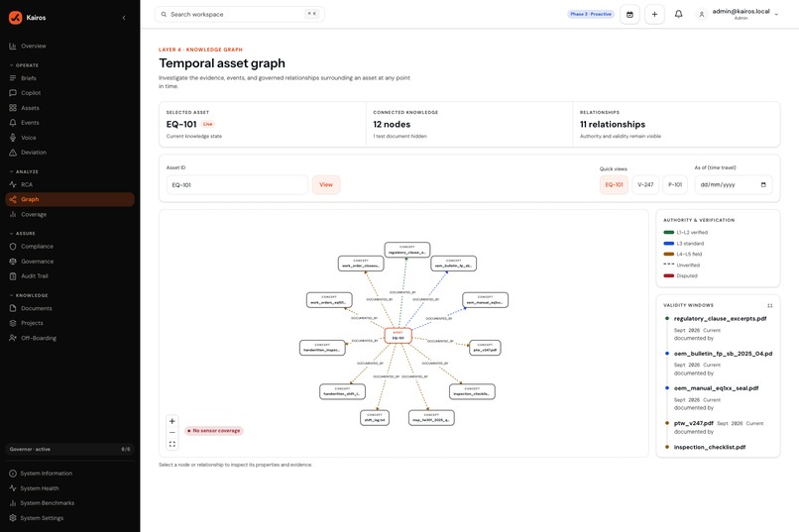Viewport: 799px width, 532px height.
Task: Click the Compliance shield icon
Action: pyautogui.click(x=13, y=247)
